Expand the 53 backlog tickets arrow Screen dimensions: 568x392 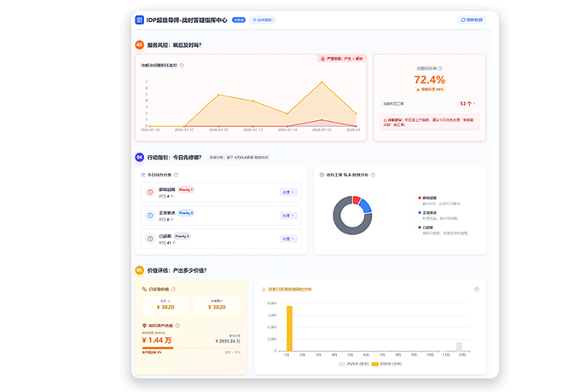point(475,103)
